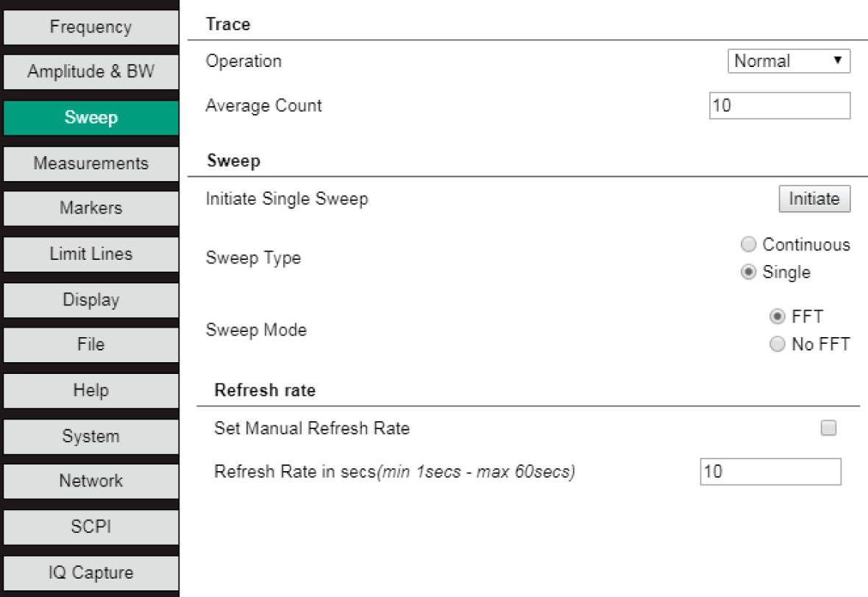
Task: Switch to the Markers page
Action: point(90,208)
